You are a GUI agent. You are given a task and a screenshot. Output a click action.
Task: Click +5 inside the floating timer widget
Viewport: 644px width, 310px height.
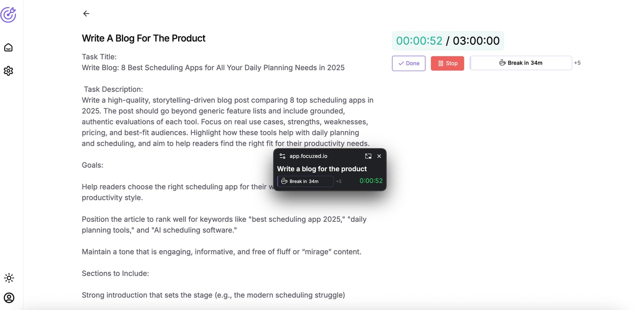339,181
